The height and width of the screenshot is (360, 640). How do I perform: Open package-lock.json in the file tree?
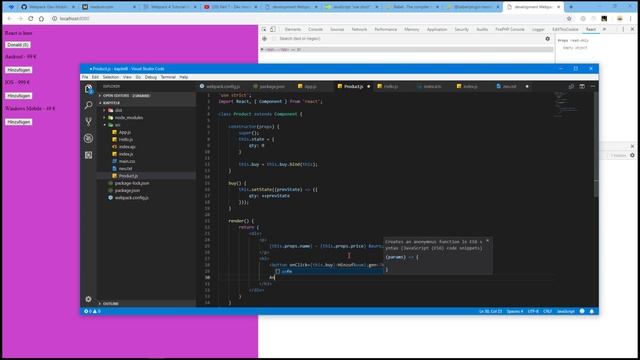[x=132, y=183]
